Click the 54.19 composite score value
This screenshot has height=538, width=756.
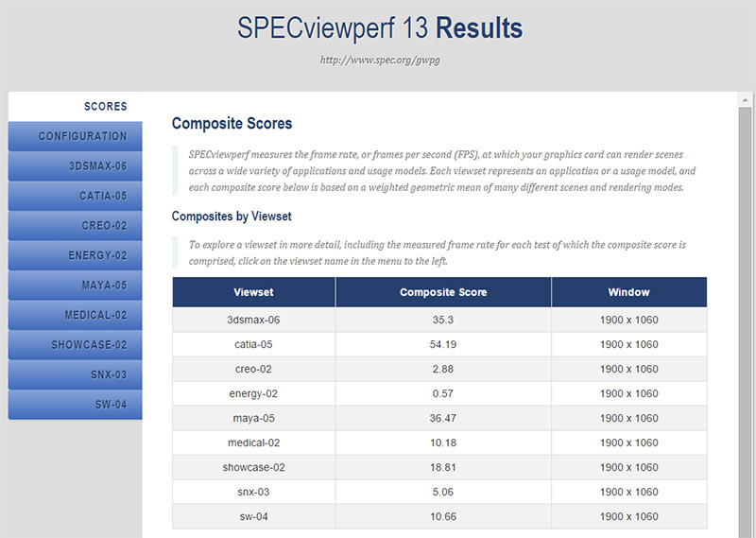443,344
